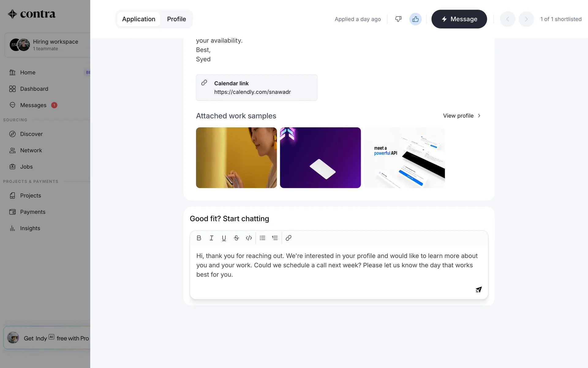The width and height of the screenshot is (588, 368).
Task: Click inside the message text area
Action: click(337, 265)
